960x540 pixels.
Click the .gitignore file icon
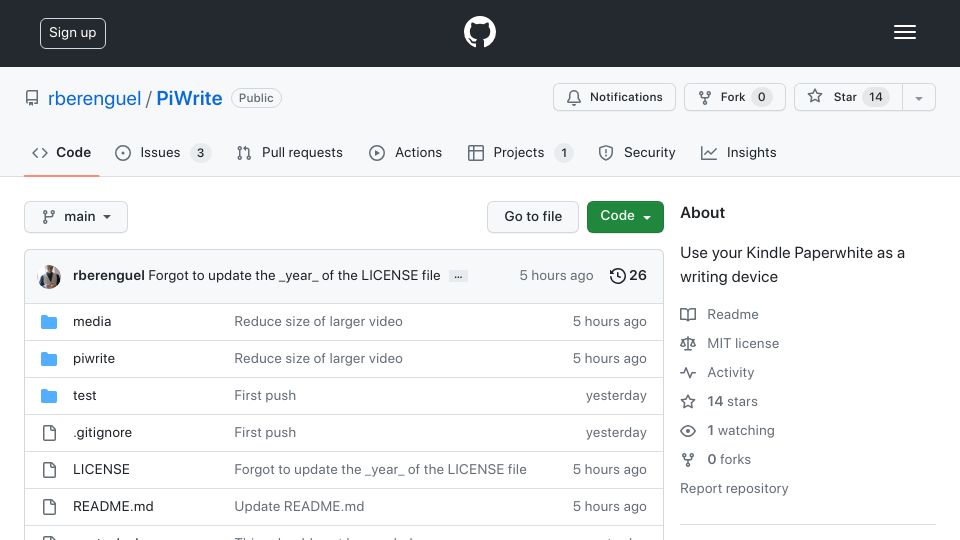[x=50, y=433]
